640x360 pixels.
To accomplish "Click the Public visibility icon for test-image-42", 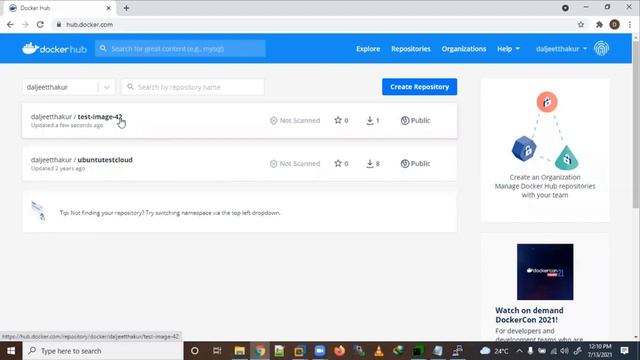I will pyautogui.click(x=405, y=120).
